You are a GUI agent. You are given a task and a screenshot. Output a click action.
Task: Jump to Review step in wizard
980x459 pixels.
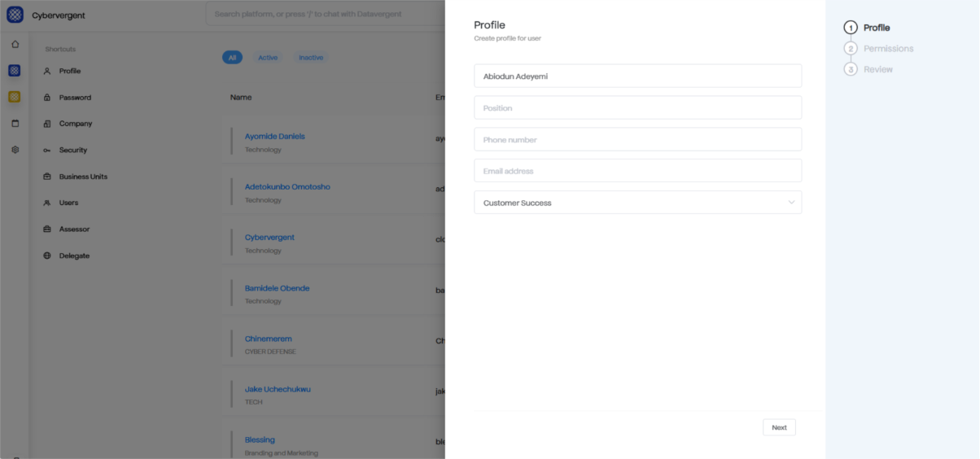pos(877,70)
